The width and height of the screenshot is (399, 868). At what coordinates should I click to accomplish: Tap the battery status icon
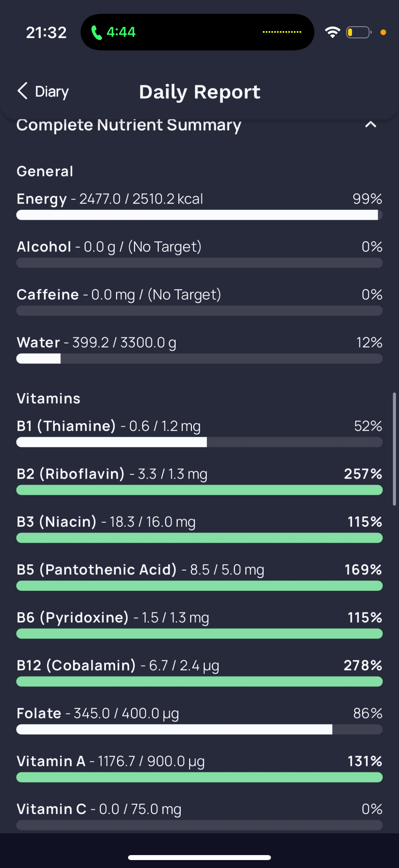[359, 32]
